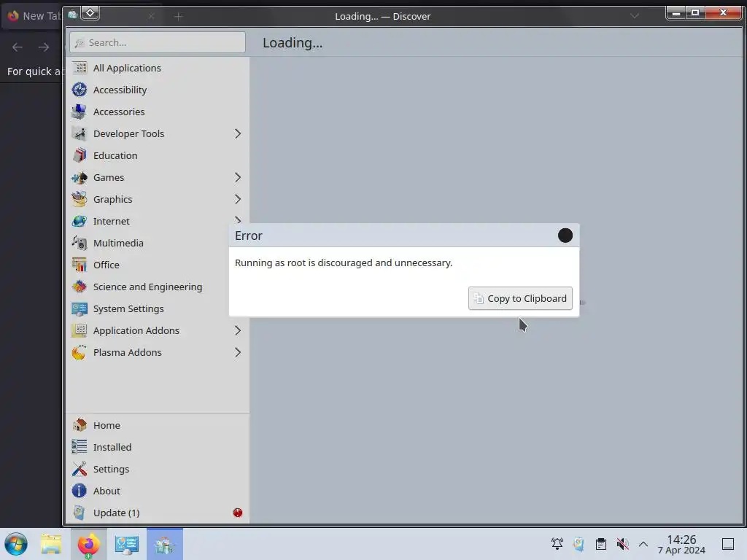Focus the Search field in Discover

tap(158, 42)
